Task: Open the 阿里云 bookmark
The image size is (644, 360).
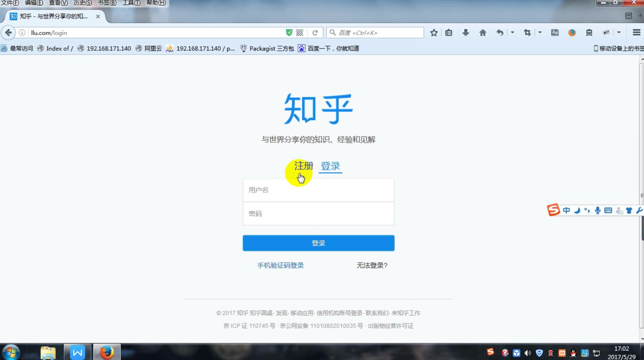Action: (x=149, y=49)
